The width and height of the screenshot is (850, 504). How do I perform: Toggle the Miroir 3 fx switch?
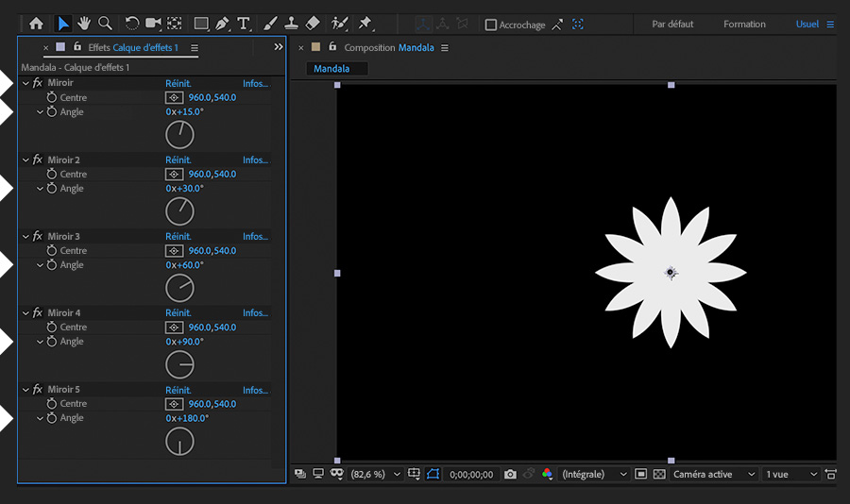click(38, 236)
